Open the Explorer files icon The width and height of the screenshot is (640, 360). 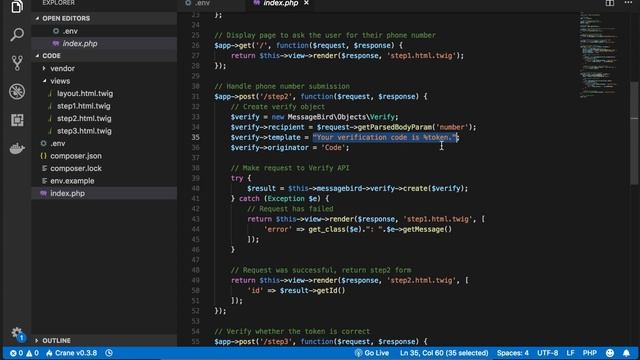click(17, 6)
